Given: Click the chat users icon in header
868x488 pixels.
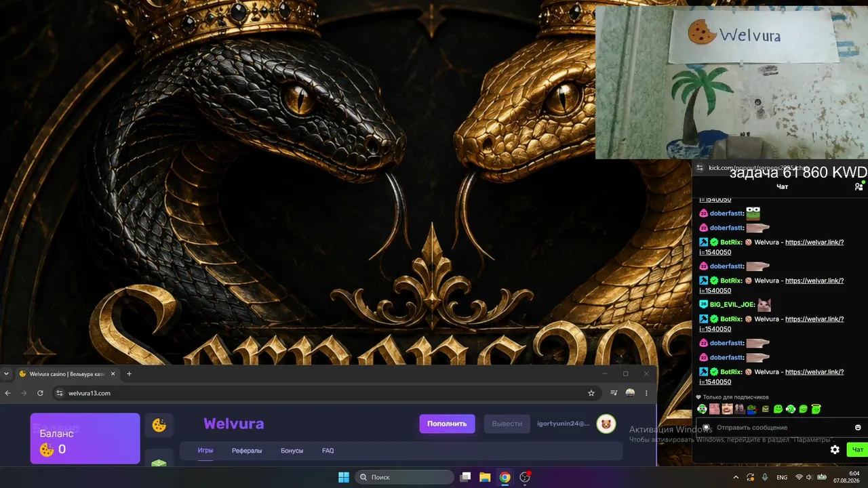Looking at the screenshot, I should pyautogui.click(x=859, y=186).
